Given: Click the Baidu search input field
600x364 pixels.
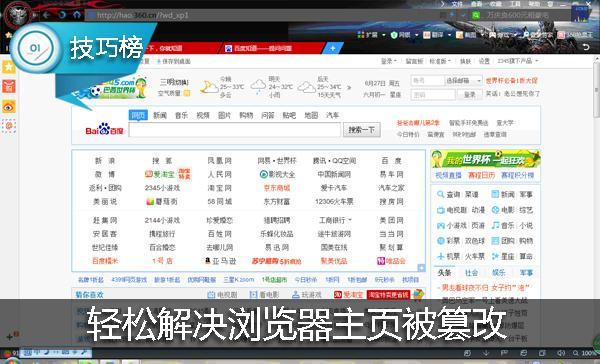Looking at the screenshot, I should [x=235, y=130].
